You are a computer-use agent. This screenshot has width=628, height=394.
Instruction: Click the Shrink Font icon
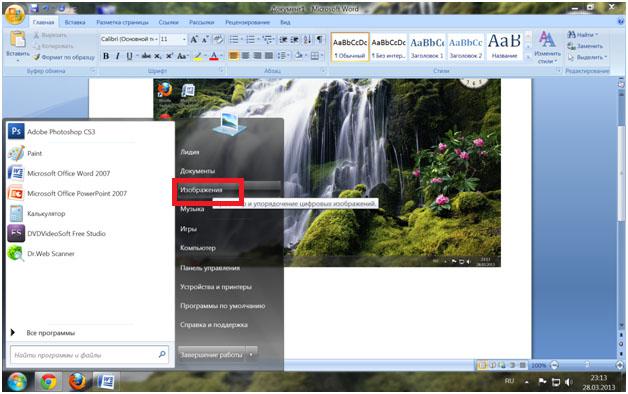coord(205,39)
